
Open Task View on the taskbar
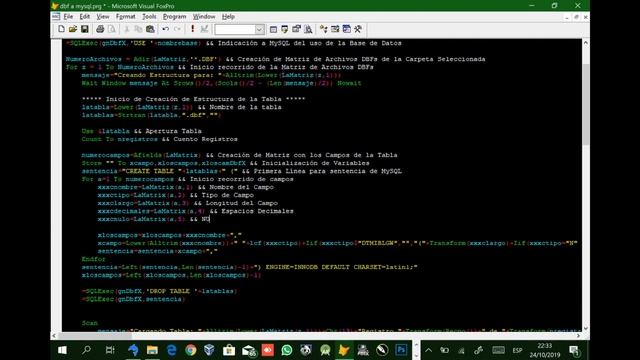click(110, 350)
